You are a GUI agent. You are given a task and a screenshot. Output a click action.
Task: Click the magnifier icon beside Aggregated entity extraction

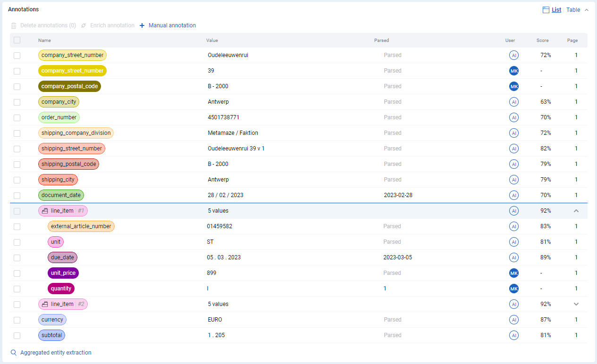(x=14, y=353)
